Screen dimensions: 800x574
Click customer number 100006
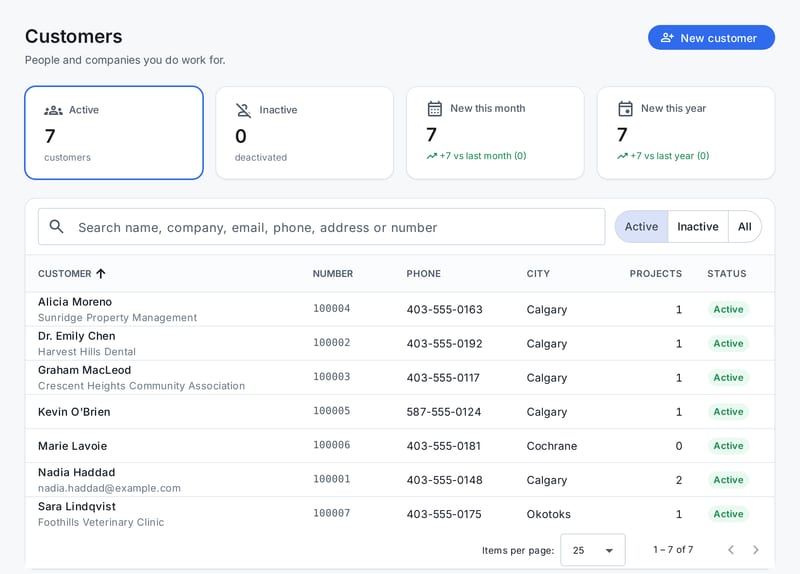332,445
